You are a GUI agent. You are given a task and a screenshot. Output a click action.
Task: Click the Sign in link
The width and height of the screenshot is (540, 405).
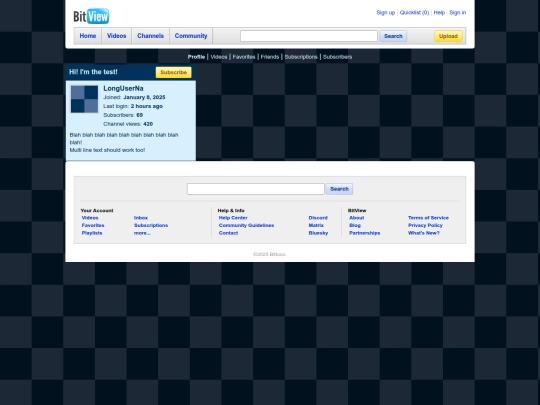[458, 12]
